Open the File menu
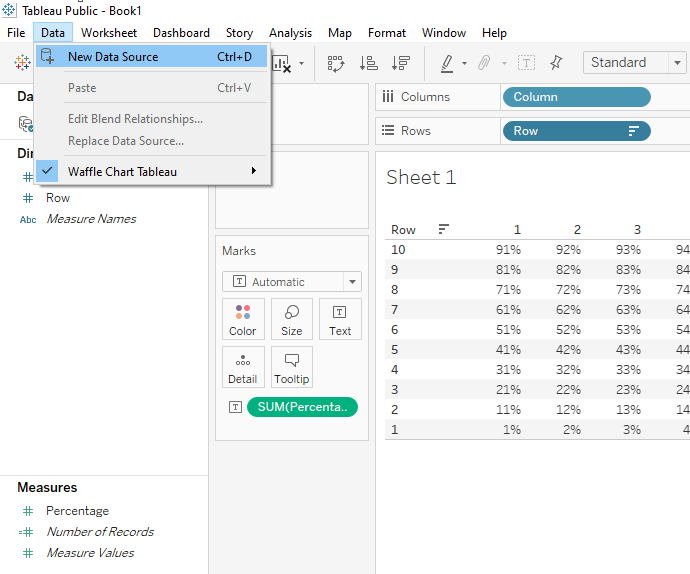This screenshot has height=574, width=690. (16, 33)
